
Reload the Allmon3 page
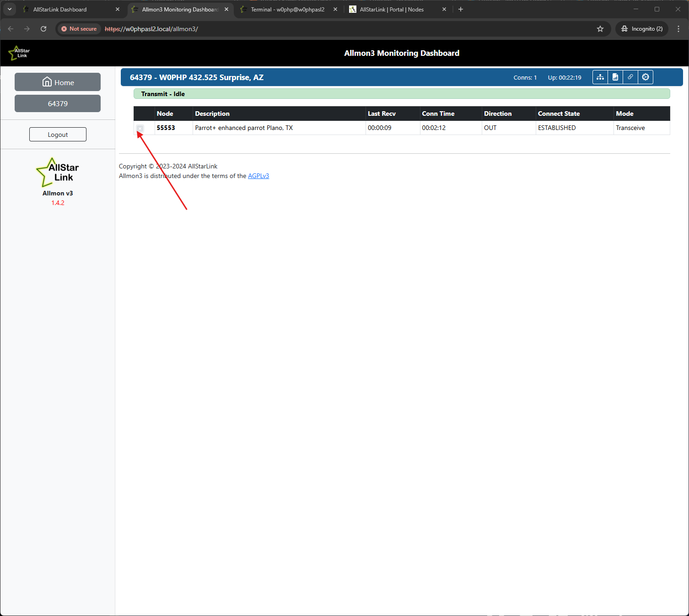43,29
